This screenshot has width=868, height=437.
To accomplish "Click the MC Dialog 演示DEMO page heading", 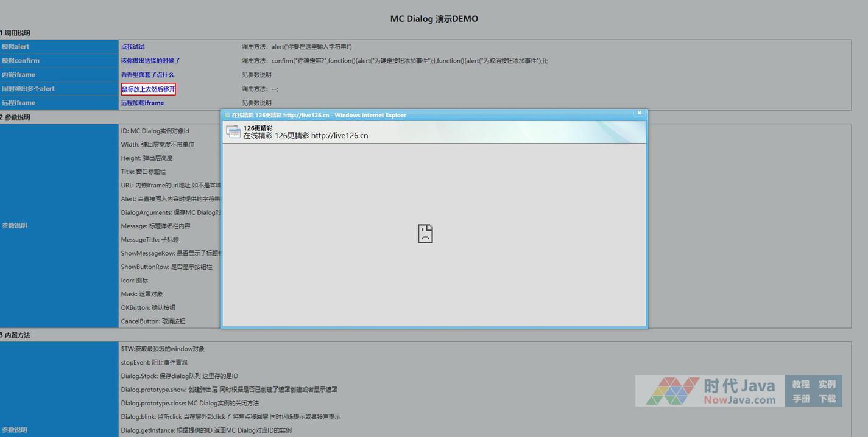I will [434, 19].
